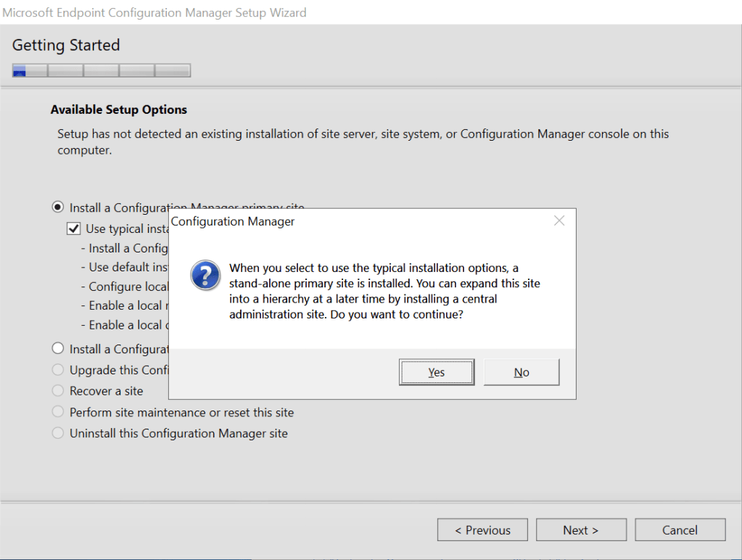This screenshot has width=742, height=560.
Task: Choose Perform site maintenance or reset this site
Action: tap(58, 412)
